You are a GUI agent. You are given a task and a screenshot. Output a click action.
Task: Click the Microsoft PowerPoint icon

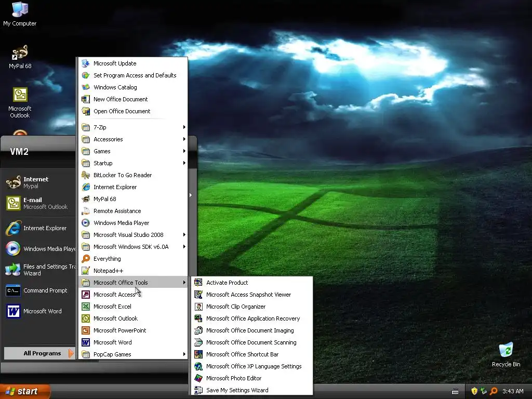pyautogui.click(x=86, y=330)
